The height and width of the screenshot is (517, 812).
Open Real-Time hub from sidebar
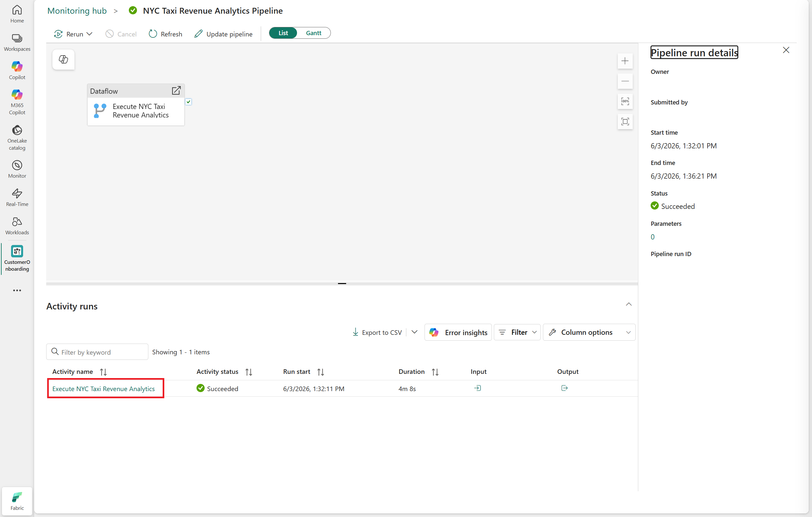tap(17, 197)
